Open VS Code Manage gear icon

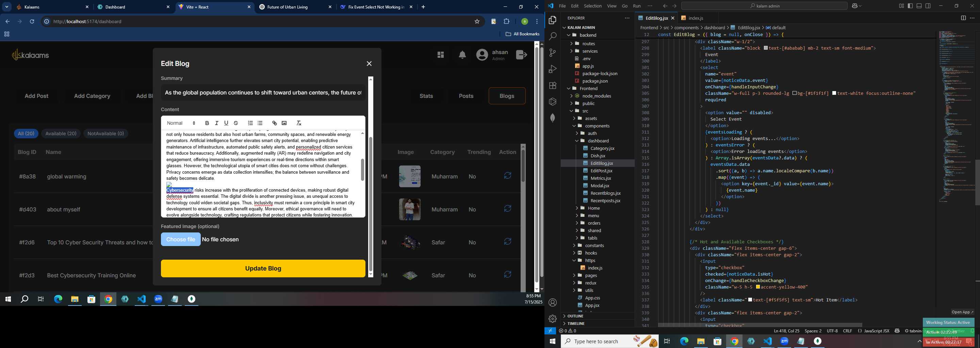tap(553, 319)
